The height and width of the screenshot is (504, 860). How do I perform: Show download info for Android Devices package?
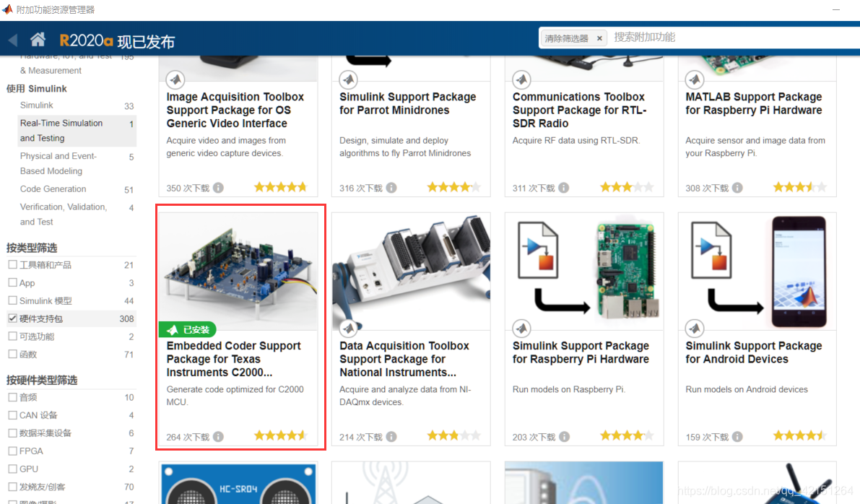(737, 437)
